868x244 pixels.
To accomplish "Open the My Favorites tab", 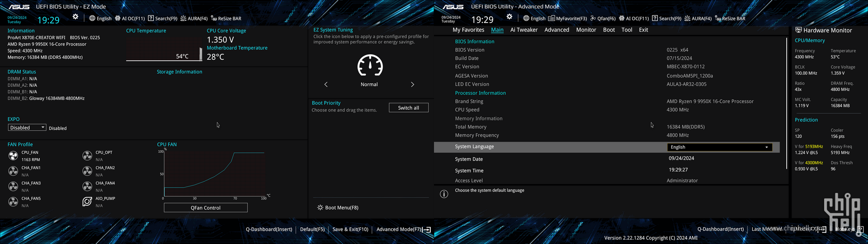I will click(468, 30).
